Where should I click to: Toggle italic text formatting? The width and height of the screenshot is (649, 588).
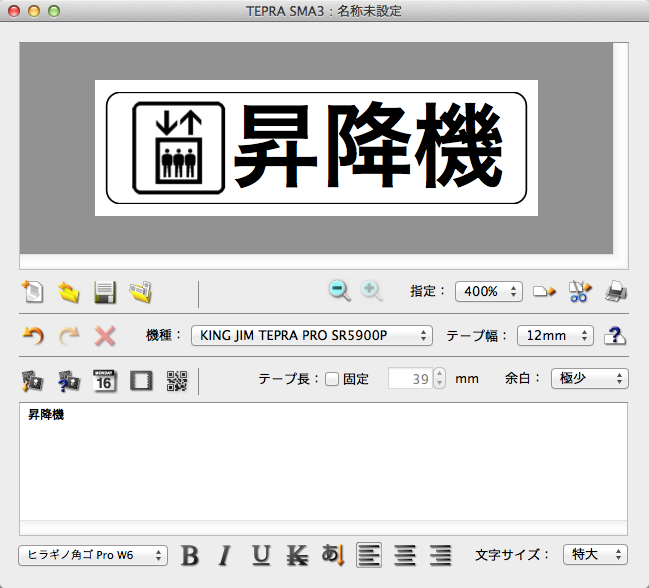[x=225, y=555]
